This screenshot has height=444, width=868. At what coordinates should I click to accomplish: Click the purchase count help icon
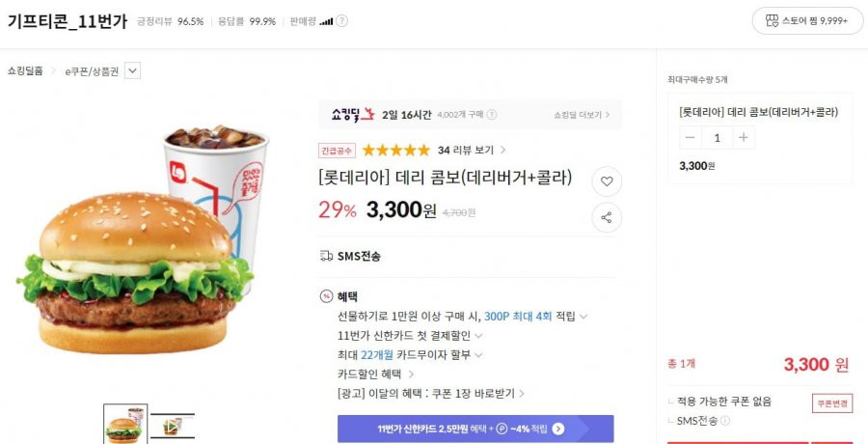[491, 115]
